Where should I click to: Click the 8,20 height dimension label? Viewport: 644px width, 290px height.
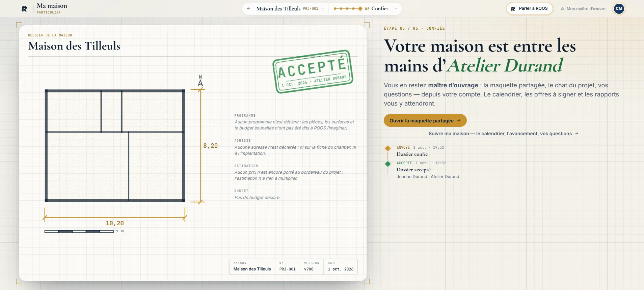click(210, 146)
